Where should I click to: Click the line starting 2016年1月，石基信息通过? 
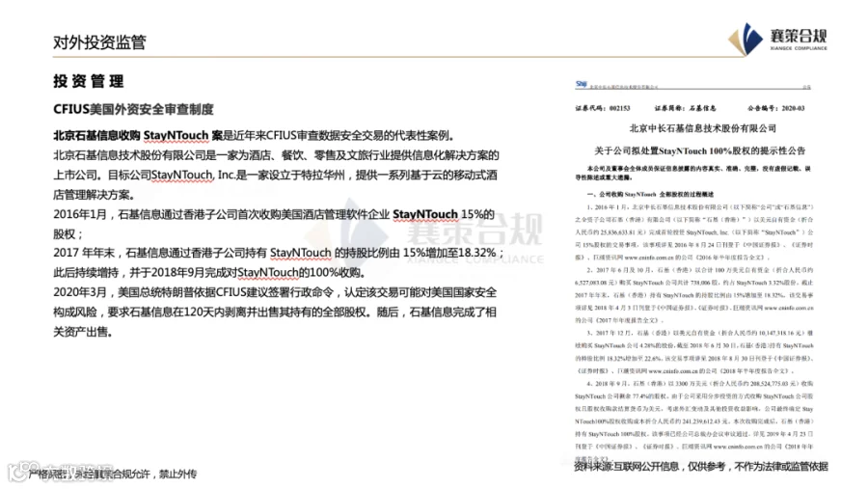[274, 214]
